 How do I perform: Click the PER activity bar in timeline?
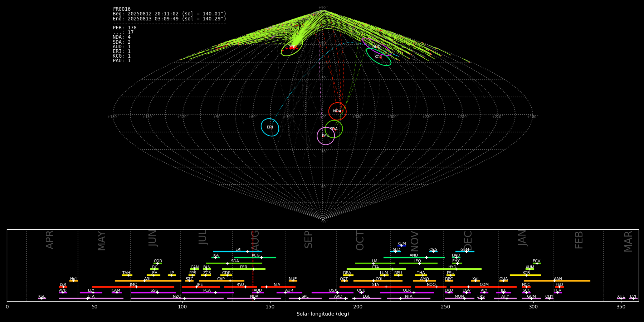click(x=244, y=269)
